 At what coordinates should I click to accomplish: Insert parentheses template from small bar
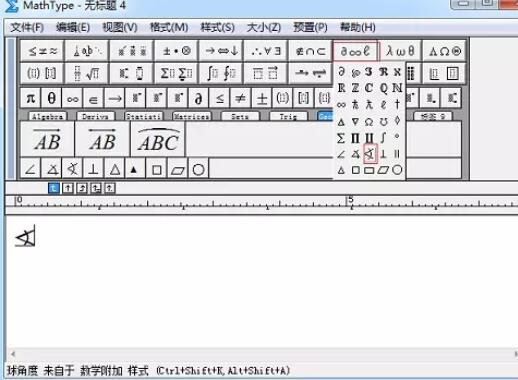pos(283,98)
